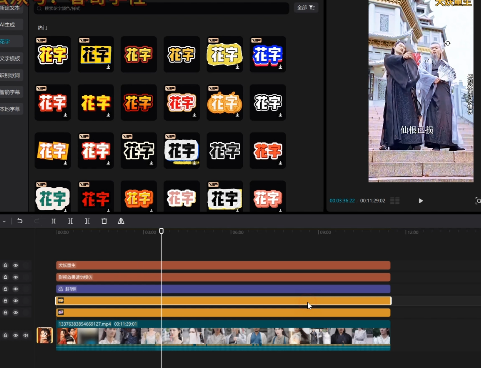Image resolution: width=481 pixels, height=368 pixels.
Task: Play the preview video
Action: coord(421,201)
